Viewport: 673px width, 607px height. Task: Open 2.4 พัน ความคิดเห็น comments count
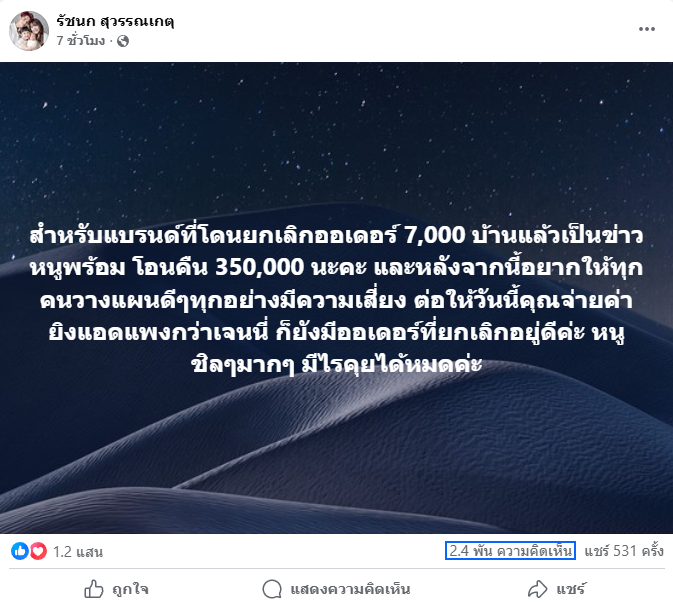point(510,551)
